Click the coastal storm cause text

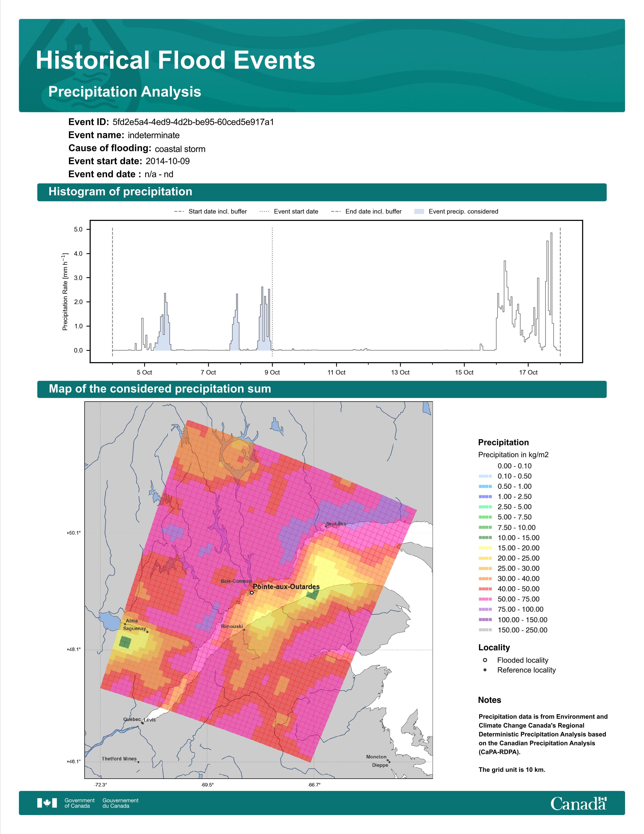click(180, 149)
